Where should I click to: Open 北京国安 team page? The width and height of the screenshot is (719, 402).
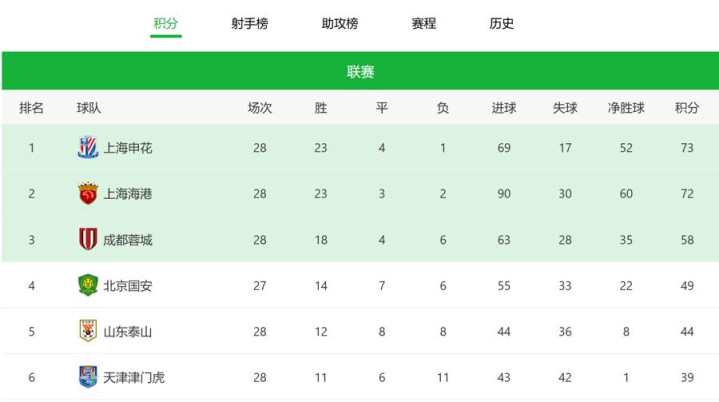point(128,286)
